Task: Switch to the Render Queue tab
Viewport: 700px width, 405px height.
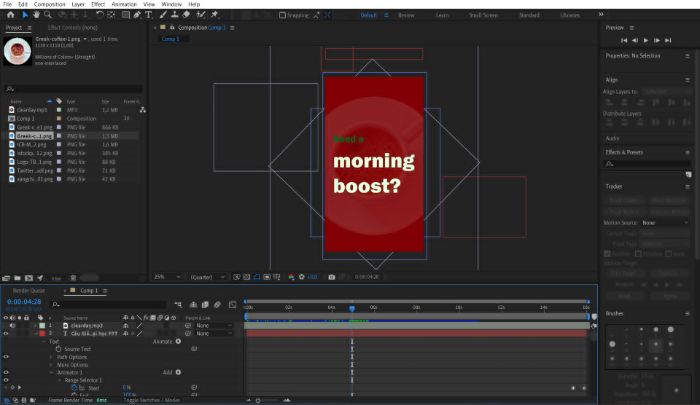Action: point(29,291)
